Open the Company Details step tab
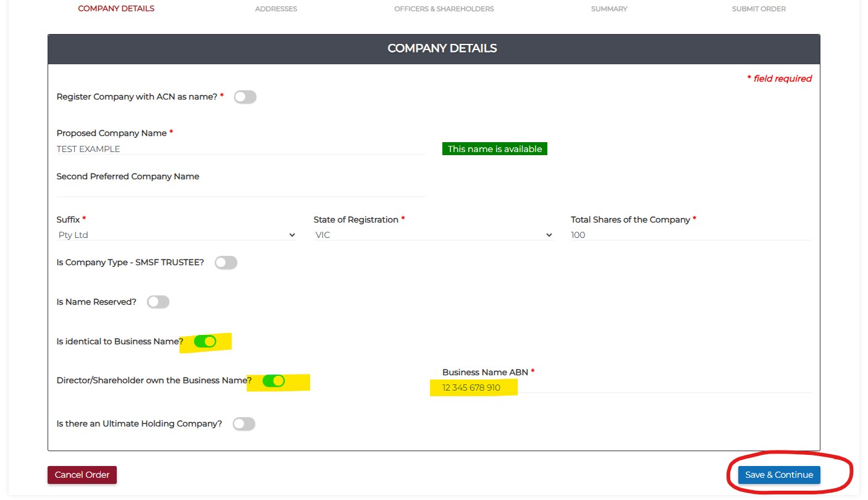Screen dimensions: 868x500 116,9
